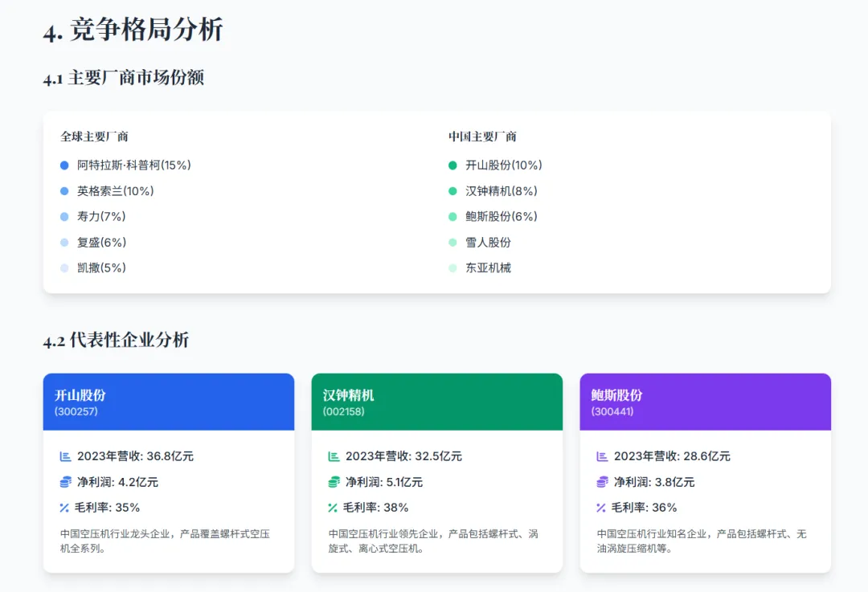
Task: Click the green dot beside 鲍斯股份(6%)
Action: tap(452, 217)
